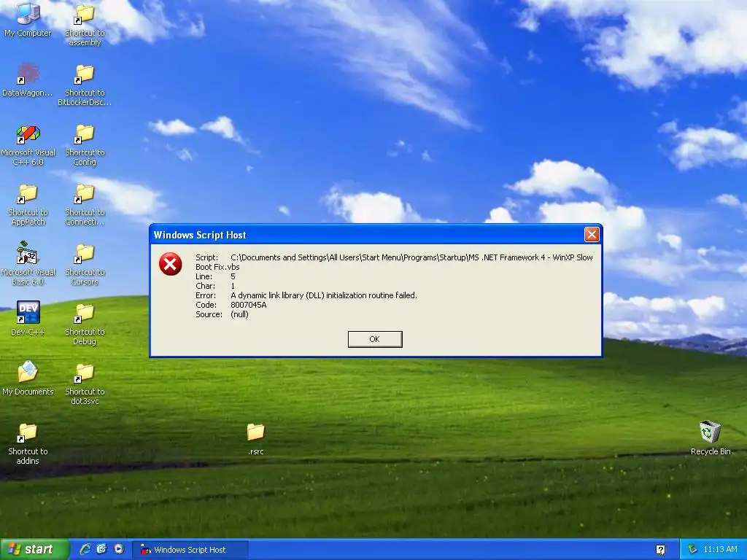This screenshot has height=560, width=747.
Task: Launch Windows Media Player from Quick Launch
Action: pos(119,550)
